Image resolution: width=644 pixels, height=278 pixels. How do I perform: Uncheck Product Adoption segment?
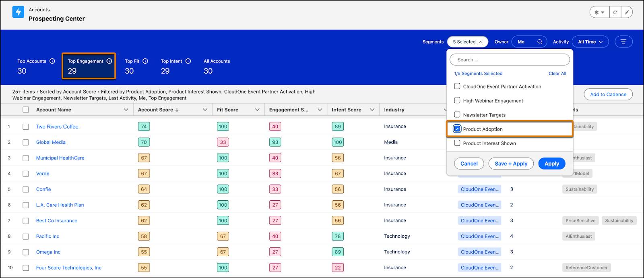click(x=457, y=129)
